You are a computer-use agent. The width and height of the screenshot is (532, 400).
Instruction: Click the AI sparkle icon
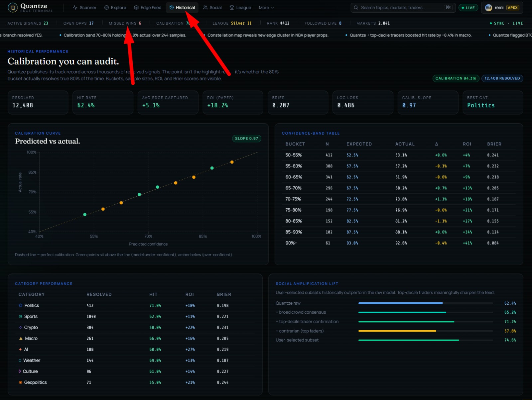[x=21, y=350]
